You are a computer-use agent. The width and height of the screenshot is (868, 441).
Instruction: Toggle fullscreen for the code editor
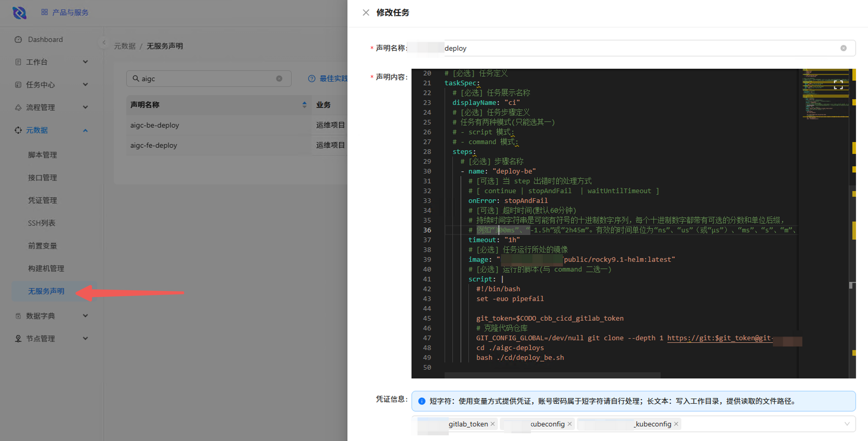(x=838, y=85)
